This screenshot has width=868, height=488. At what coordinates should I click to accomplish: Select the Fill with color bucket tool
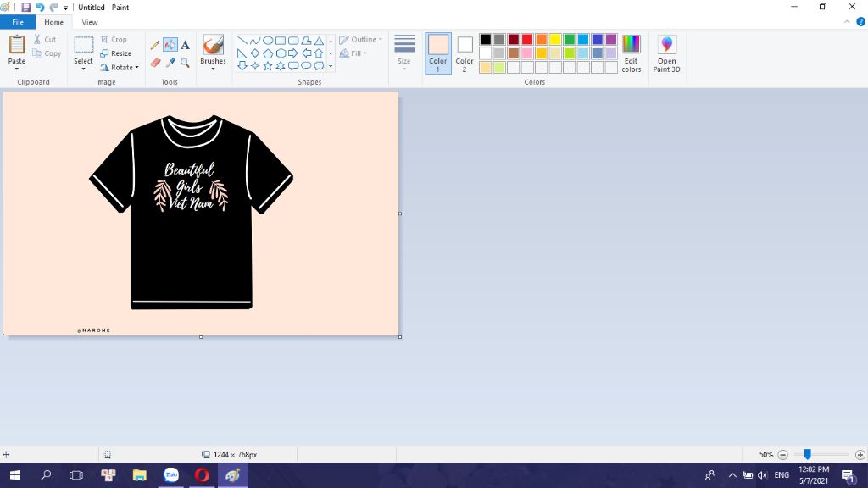point(170,45)
